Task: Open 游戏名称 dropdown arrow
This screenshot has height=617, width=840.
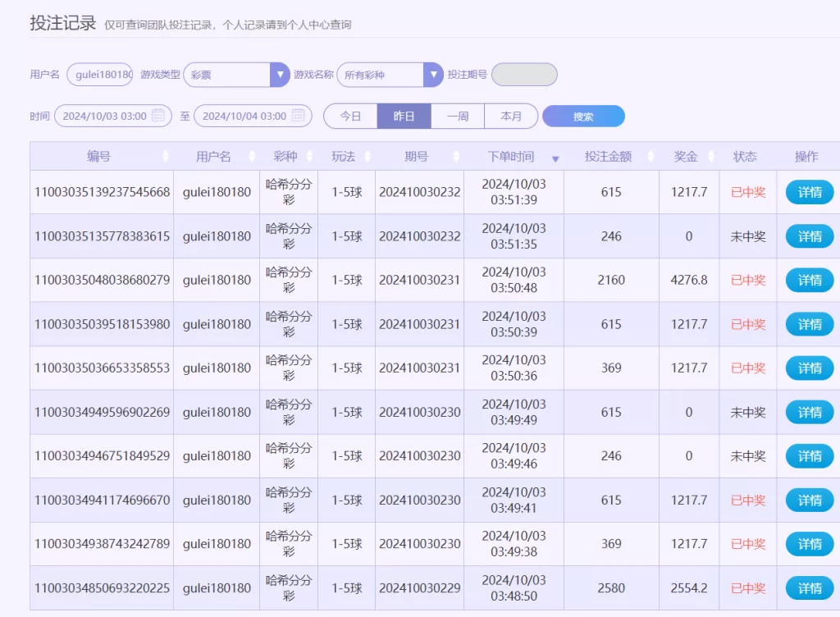Action: [x=433, y=75]
